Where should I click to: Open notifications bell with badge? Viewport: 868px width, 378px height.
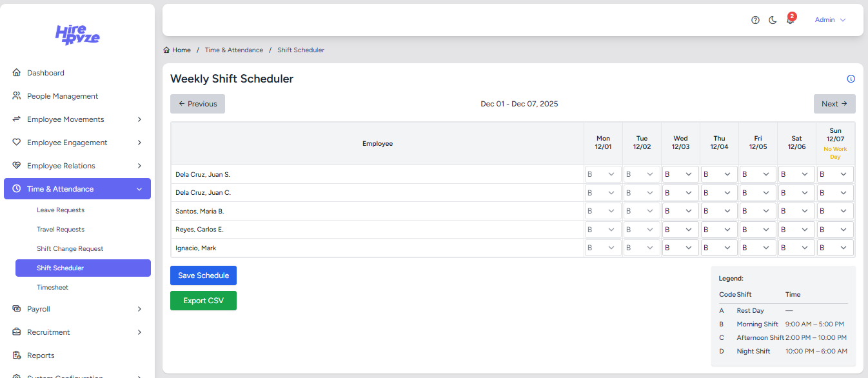pos(790,20)
